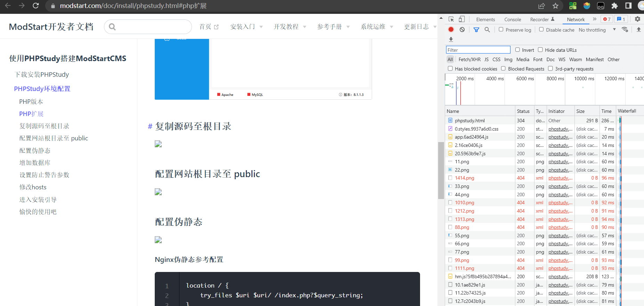Check the Blocked Requests checkbox
This screenshot has width=644, height=306.
tap(503, 68)
